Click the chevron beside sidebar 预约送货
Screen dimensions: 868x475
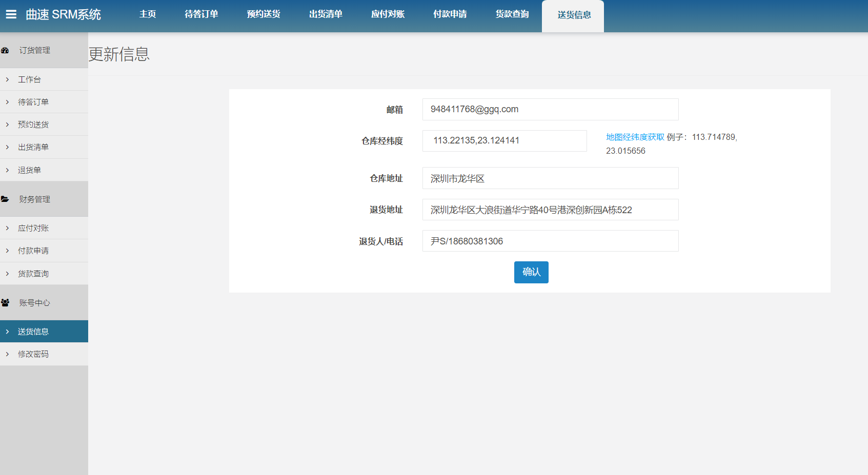point(7,125)
